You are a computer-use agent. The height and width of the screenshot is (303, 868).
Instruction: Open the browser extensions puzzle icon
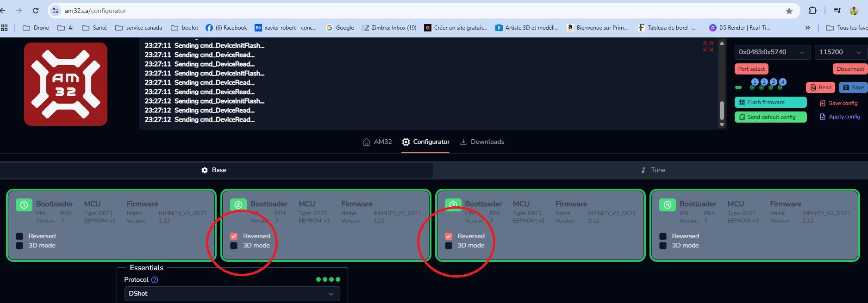tap(812, 11)
